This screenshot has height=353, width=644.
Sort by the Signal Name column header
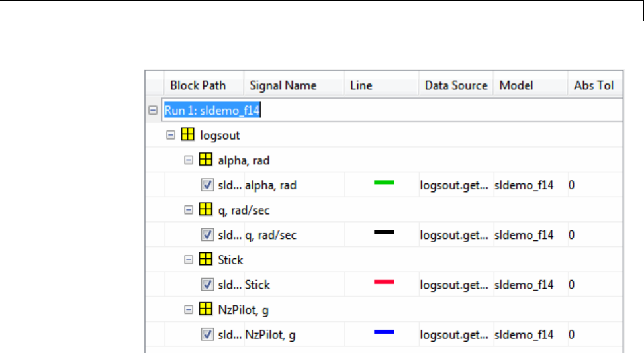tap(283, 85)
